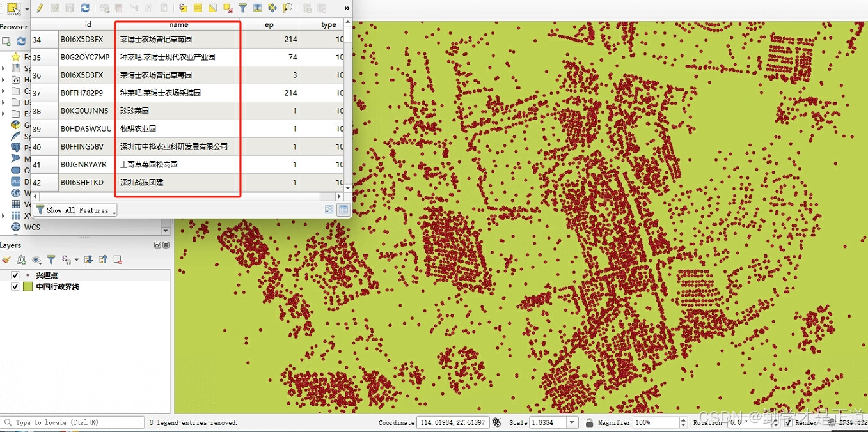Image resolution: width=868 pixels, height=432 pixels.
Task: Click the PostGIS elephant icon in Browser
Action: (x=16, y=147)
